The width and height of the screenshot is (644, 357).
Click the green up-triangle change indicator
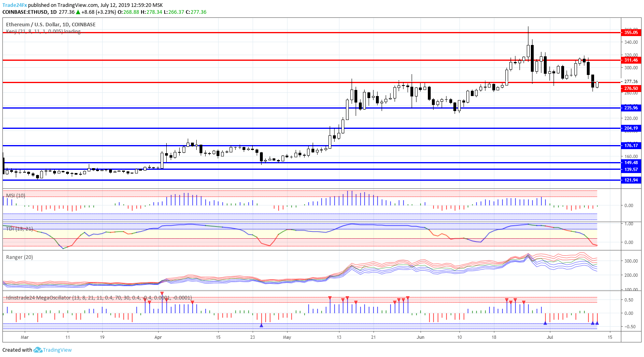click(78, 12)
